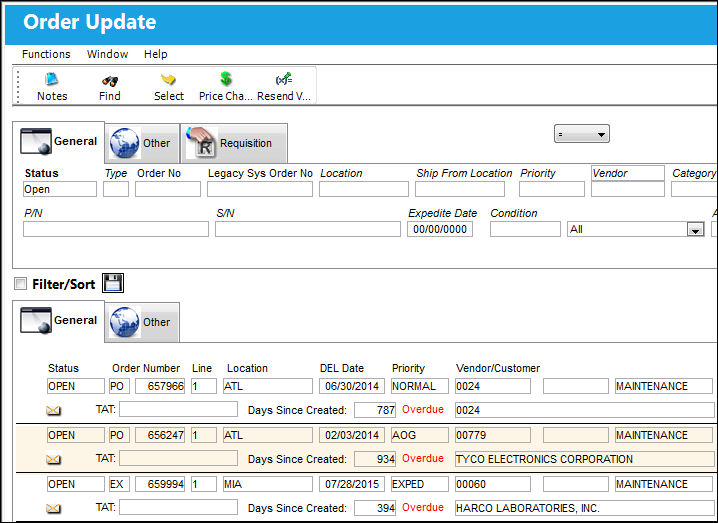Screen dimensions: 718x523
Task: Select the upper General search tab
Action: 59,142
